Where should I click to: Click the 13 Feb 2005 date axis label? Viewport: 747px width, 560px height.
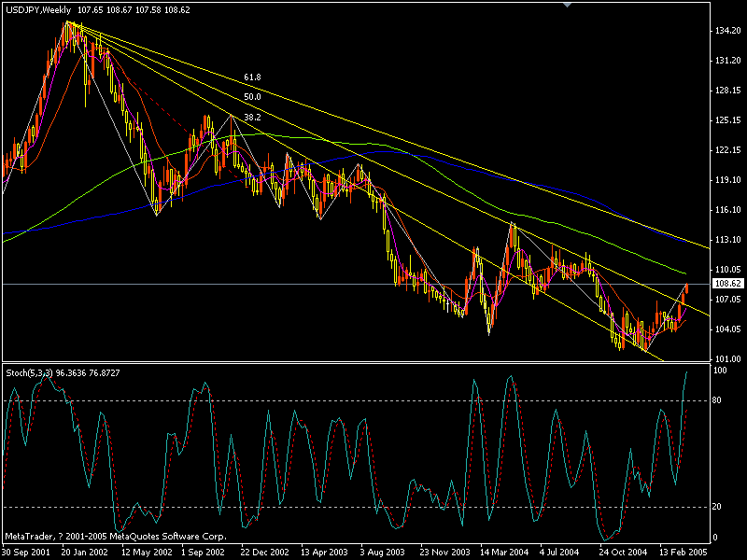click(683, 550)
